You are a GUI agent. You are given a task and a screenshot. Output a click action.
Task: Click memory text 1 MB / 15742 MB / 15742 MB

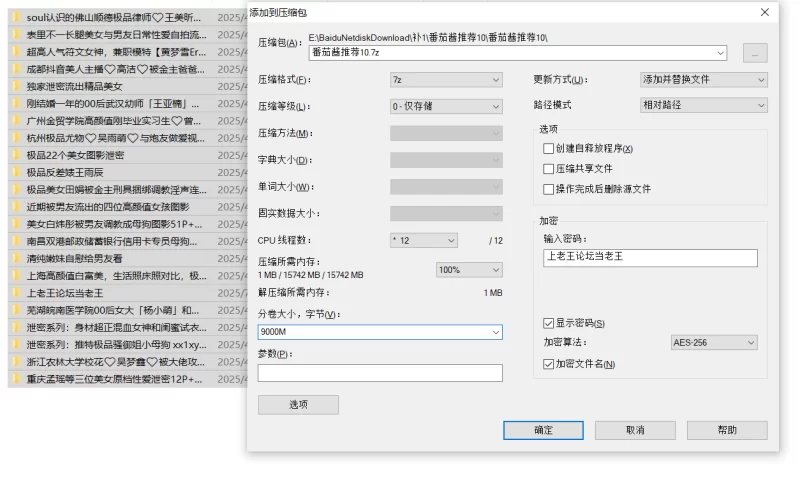310,275
